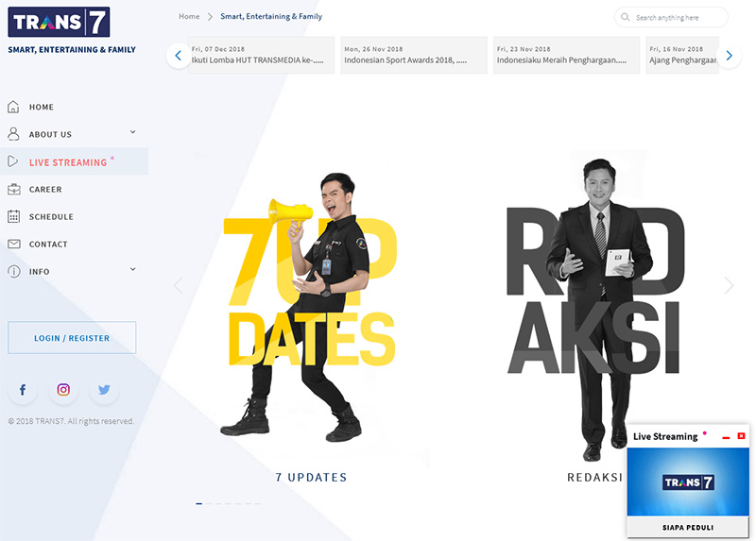756x541 pixels.
Task: Open the SCHEDULE menu item
Action: coord(51,217)
